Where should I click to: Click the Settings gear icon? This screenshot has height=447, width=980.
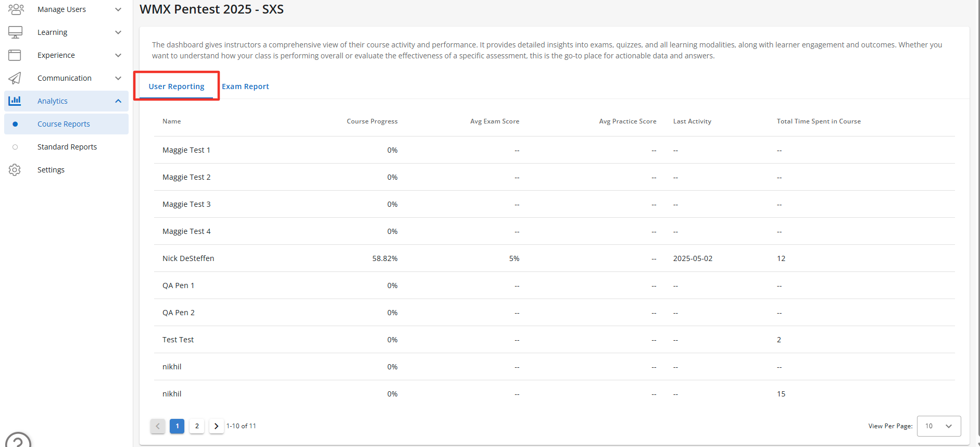coord(15,170)
